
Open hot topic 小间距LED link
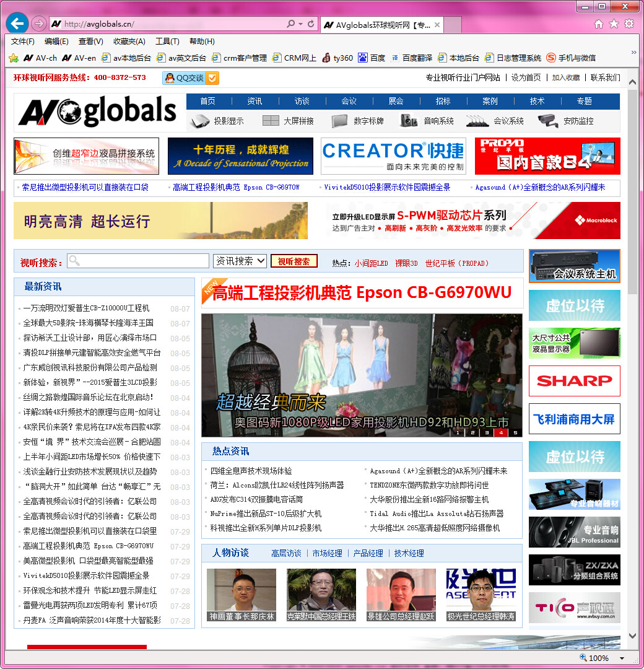pyautogui.click(x=371, y=263)
